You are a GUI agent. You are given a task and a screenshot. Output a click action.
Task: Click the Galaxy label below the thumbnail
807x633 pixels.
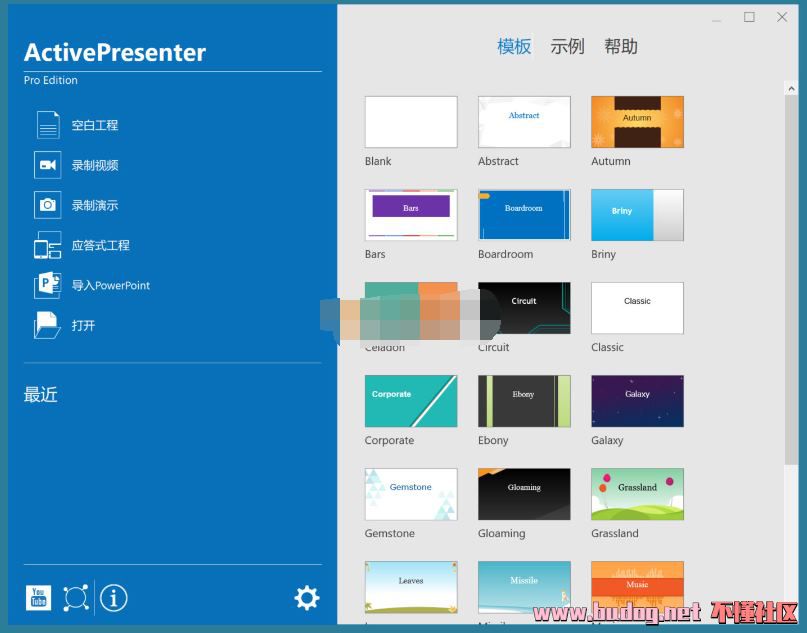tap(607, 441)
